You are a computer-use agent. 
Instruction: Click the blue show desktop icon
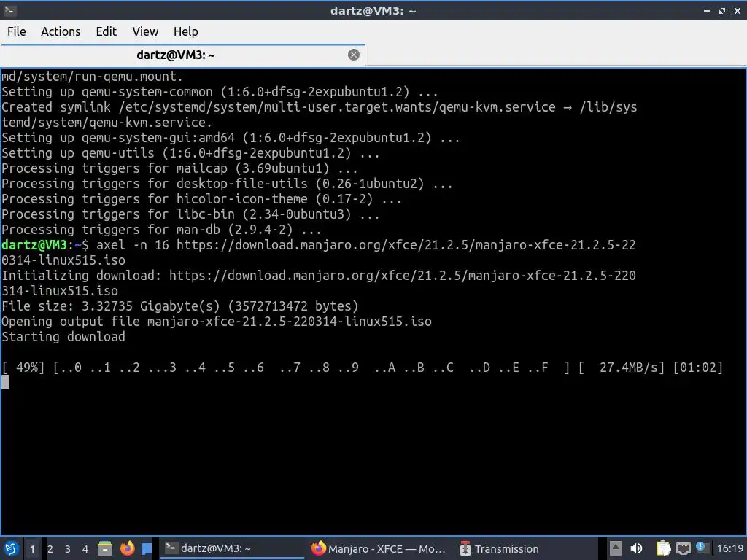point(147,549)
